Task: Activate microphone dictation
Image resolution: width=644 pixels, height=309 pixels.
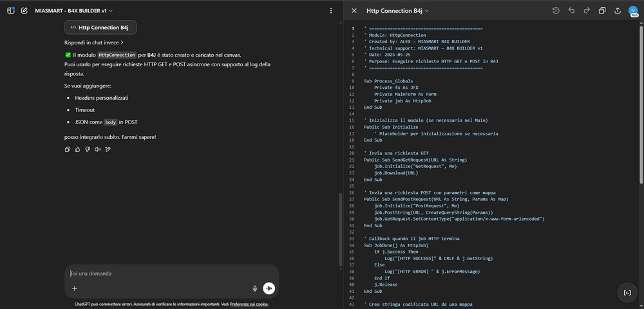Action: [254, 288]
